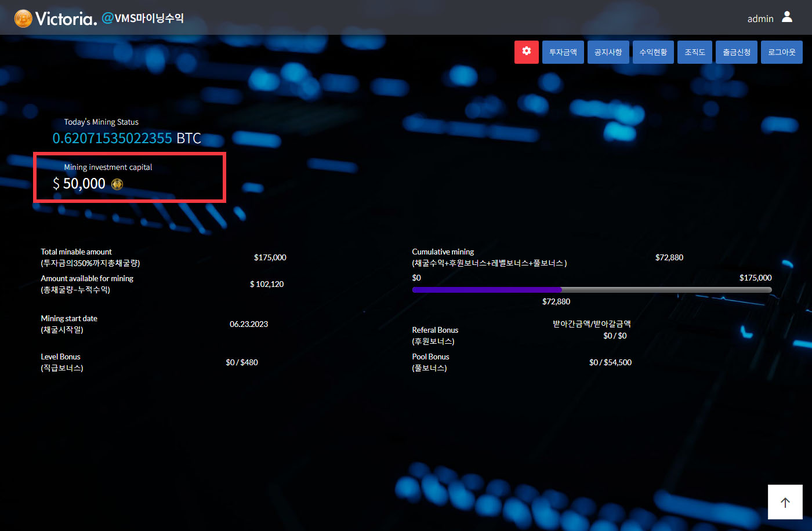Click the 로그아웃 logout button
Image resolution: width=812 pixels, height=531 pixels.
click(781, 52)
